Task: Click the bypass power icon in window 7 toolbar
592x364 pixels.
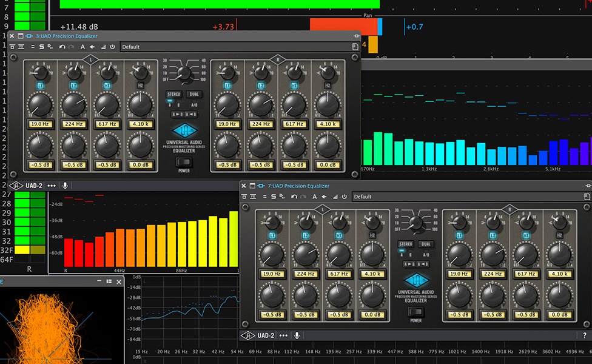Action: (x=344, y=197)
